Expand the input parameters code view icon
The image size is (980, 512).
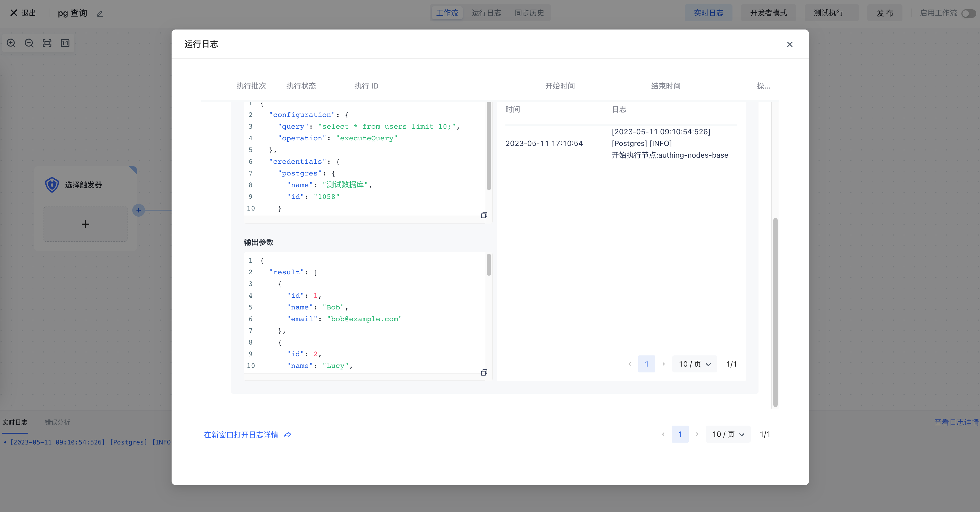(484, 215)
